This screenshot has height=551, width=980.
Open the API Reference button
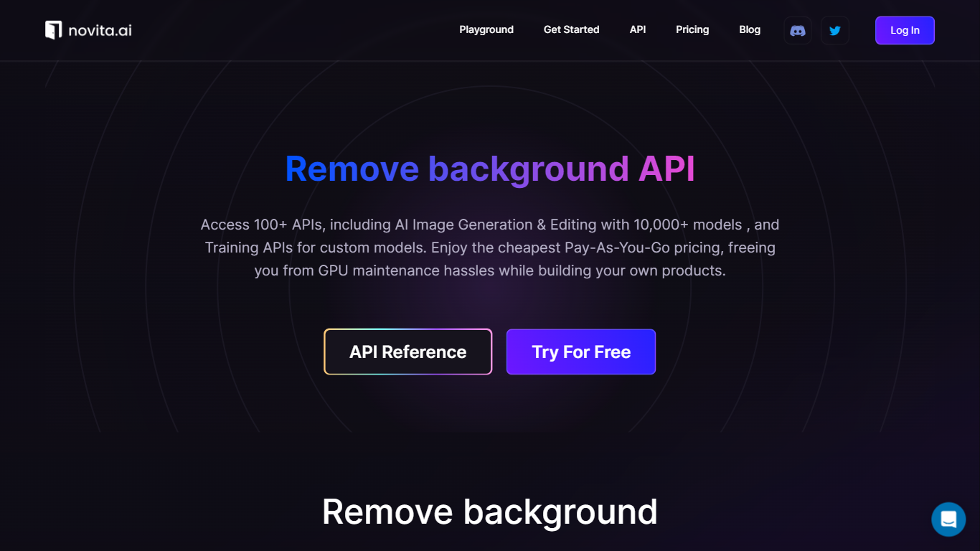(408, 352)
